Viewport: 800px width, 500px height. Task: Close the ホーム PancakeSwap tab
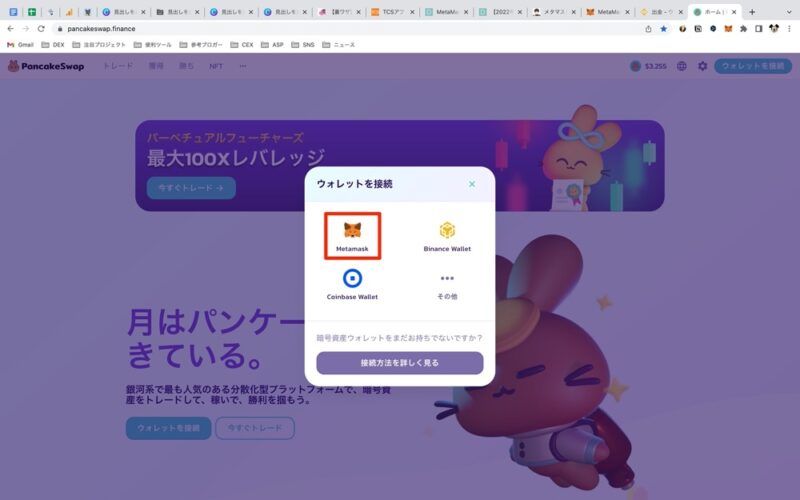coord(734,12)
